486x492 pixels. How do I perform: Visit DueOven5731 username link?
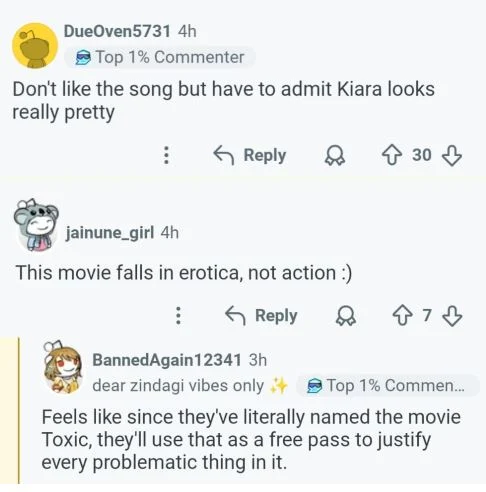pyautogui.click(x=117, y=31)
